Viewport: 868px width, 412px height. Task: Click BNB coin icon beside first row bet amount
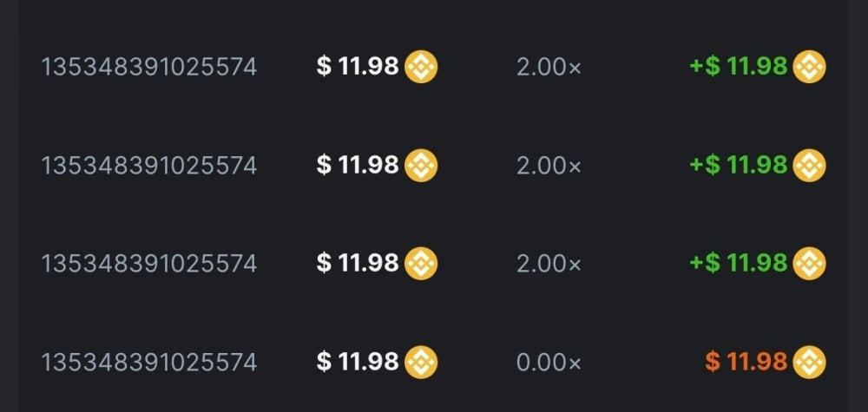421,66
